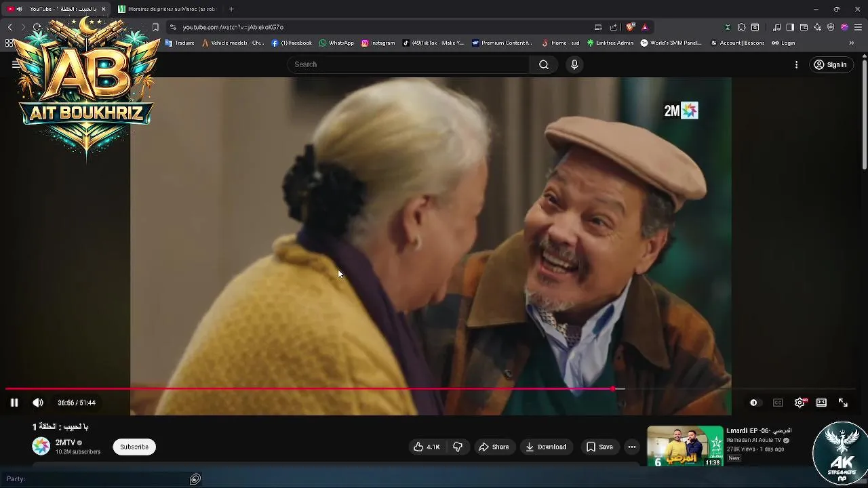Screen dimensions: 868x488
Task: Toggle closed captions CC
Action: pyautogui.click(x=778, y=403)
